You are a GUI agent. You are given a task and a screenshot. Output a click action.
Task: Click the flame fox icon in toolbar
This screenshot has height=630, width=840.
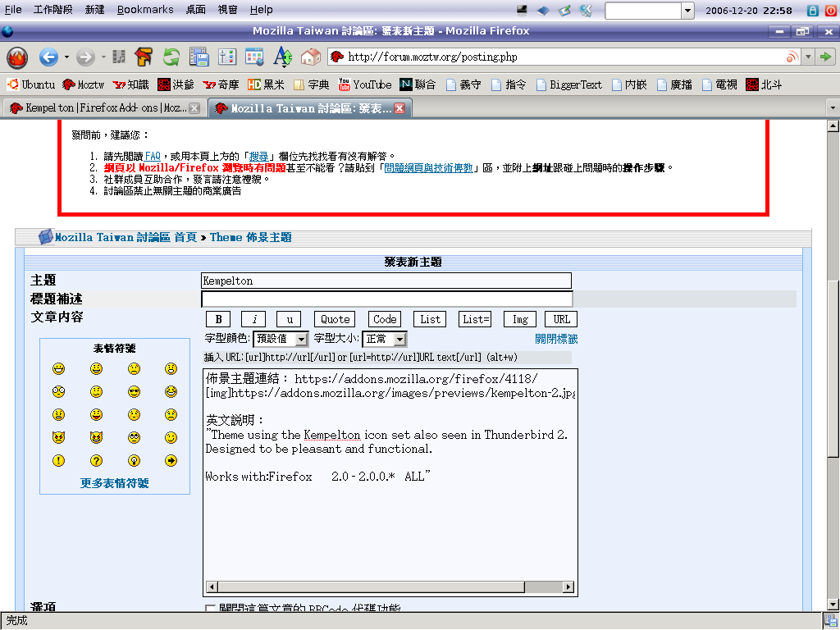tap(17, 57)
